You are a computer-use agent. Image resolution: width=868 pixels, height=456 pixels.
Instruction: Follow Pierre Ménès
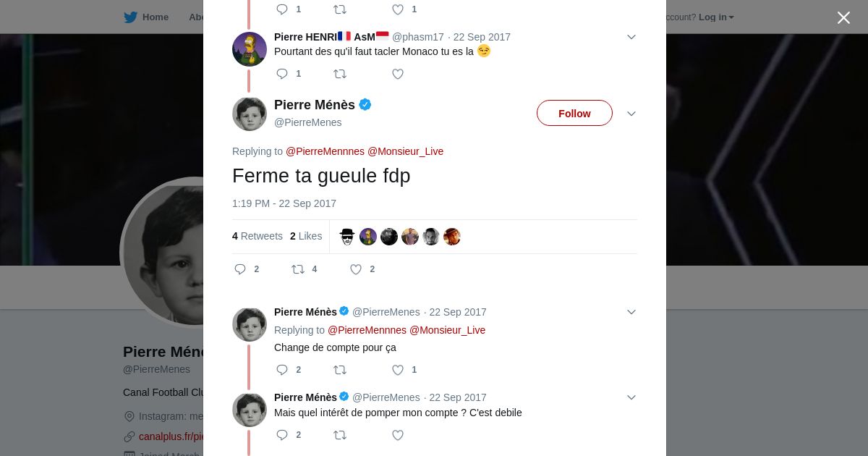(574, 114)
